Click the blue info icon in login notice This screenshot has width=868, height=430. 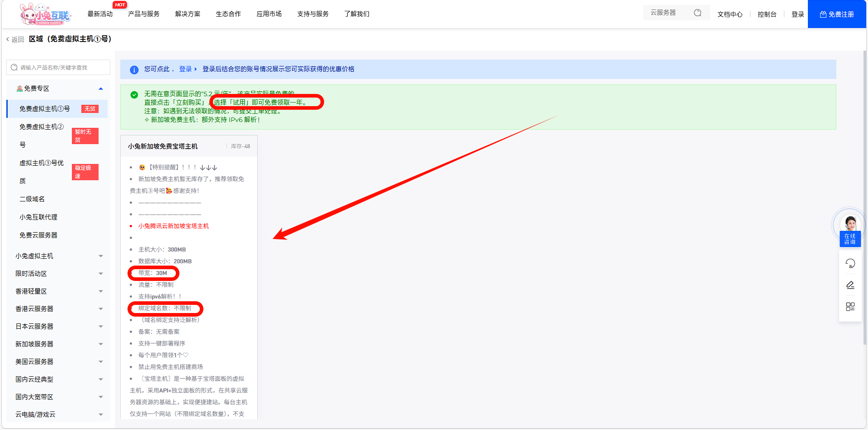click(x=134, y=70)
